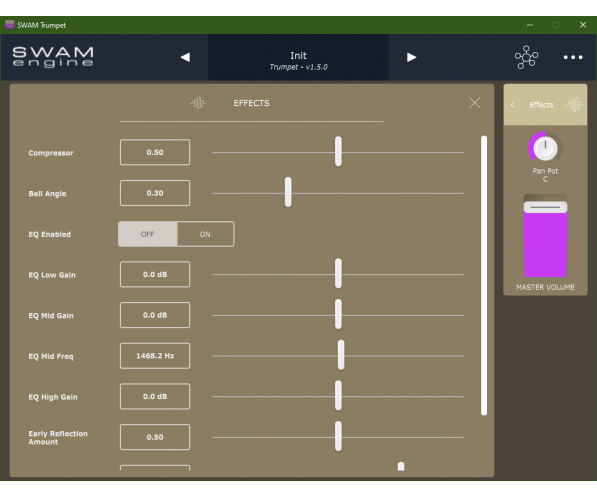597x497 pixels.
Task: Close the Effects panel with X
Action: coord(474,102)
